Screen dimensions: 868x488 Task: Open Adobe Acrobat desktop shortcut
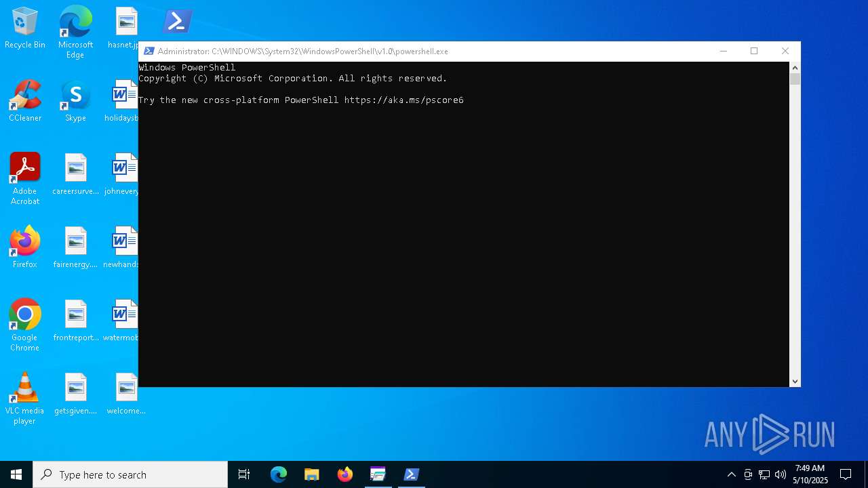pyautogui.click(x=25, y=179)
